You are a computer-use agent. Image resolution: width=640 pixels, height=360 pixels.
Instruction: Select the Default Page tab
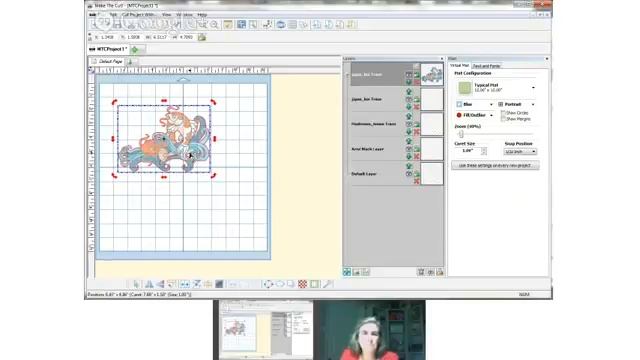(107, 61)
